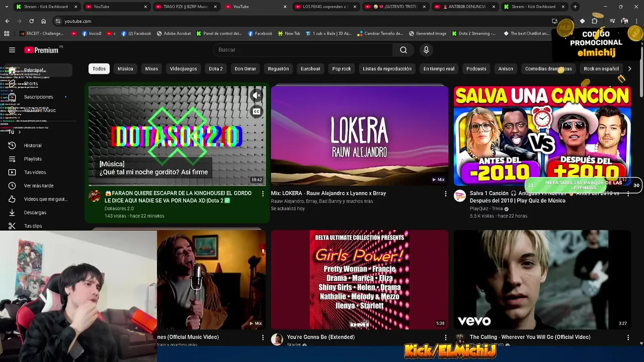
Task: Switch to ANTOBOB DENUNCIA browser tab
Action: pos(464,7)
